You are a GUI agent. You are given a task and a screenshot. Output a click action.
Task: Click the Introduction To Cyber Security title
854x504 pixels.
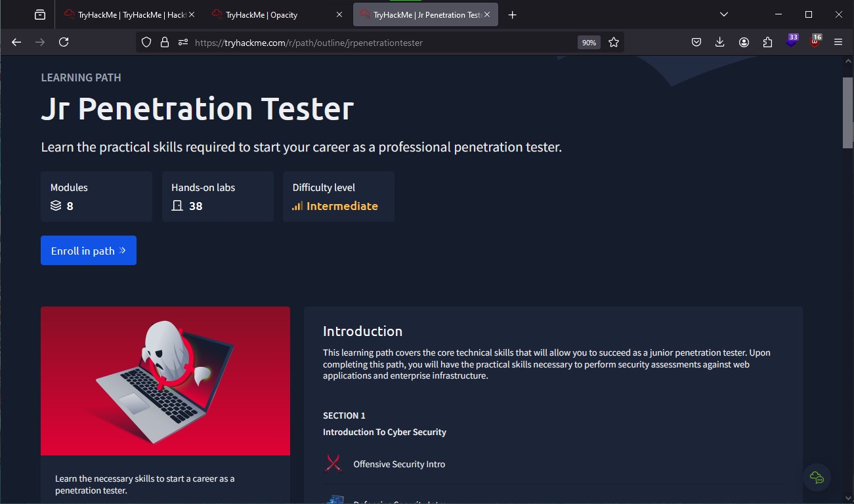[x=385, y=432]
